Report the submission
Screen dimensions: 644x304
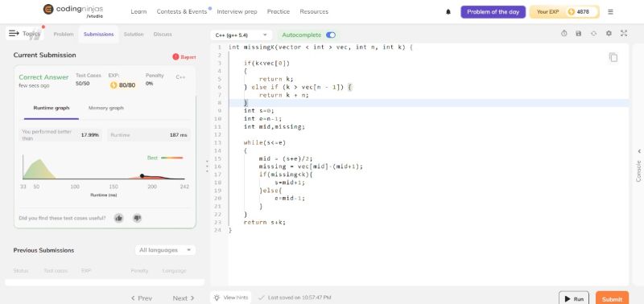pyautogui.click(x=184, y=57)
